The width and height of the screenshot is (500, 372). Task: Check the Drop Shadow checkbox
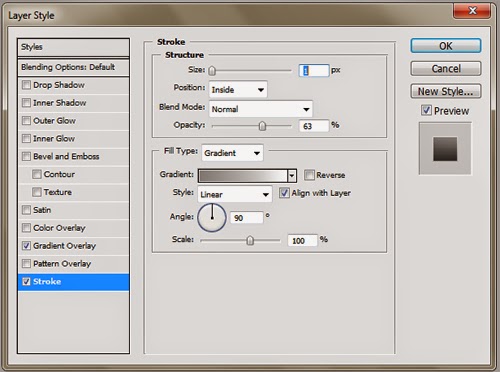point(26,85)
